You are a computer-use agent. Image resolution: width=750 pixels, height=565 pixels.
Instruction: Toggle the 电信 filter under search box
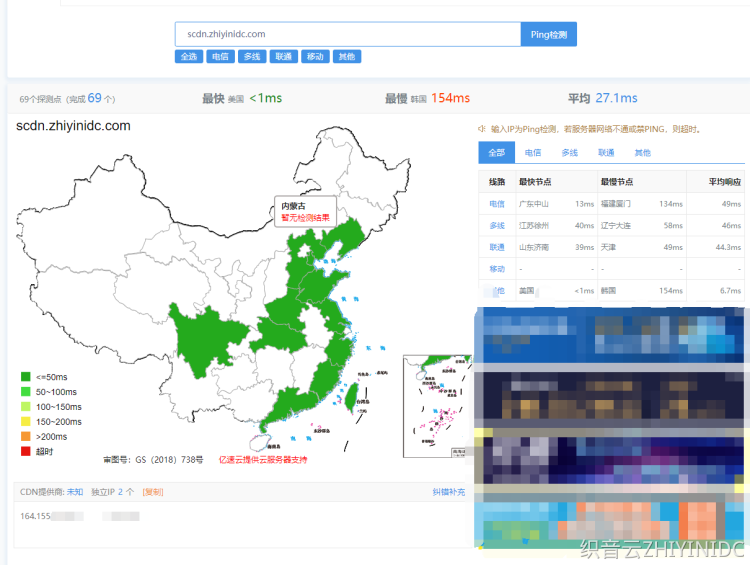220,57
